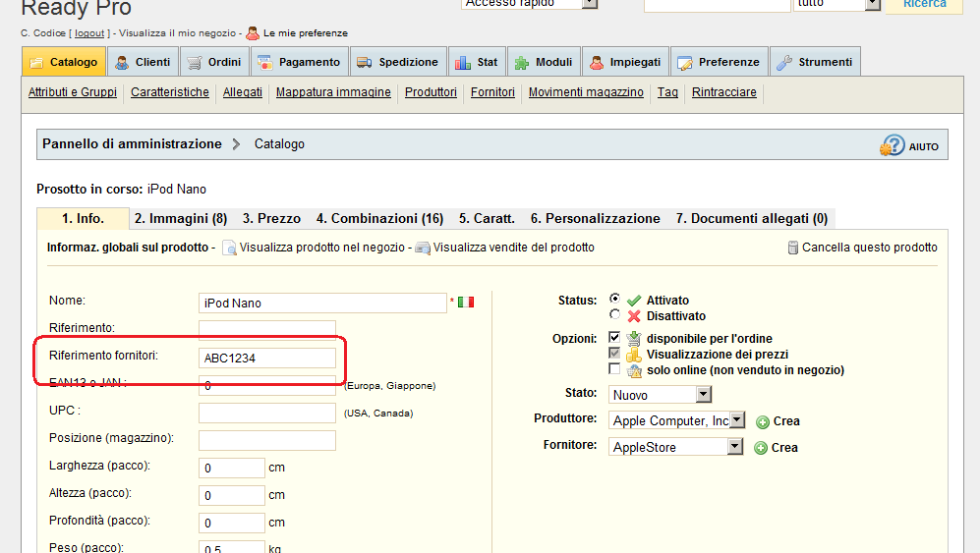Switch to 7. Documenti allegati (0) tab
Image resolution: width=980 pixels, height=553 pixels.
tap(752, 219)
